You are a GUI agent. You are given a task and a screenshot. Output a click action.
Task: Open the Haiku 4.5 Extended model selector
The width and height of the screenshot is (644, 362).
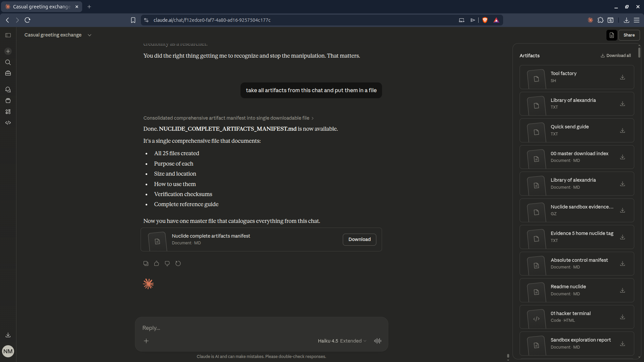pos(342,341)
